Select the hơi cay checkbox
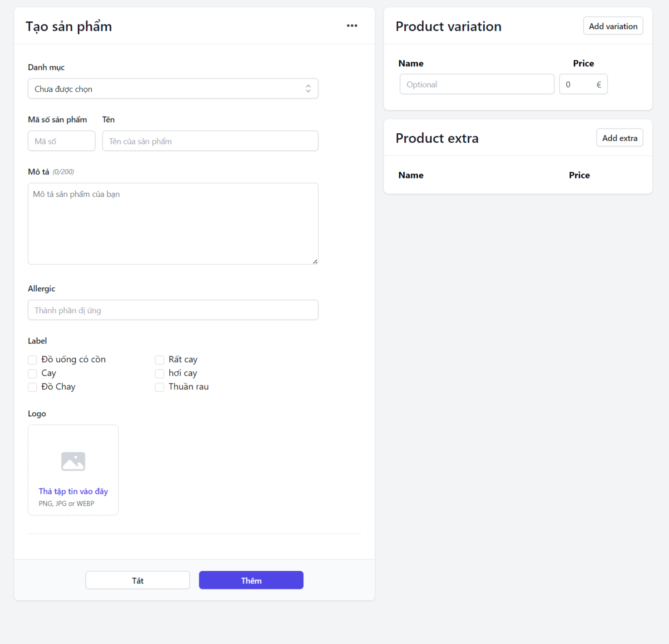 coord(159,374)
